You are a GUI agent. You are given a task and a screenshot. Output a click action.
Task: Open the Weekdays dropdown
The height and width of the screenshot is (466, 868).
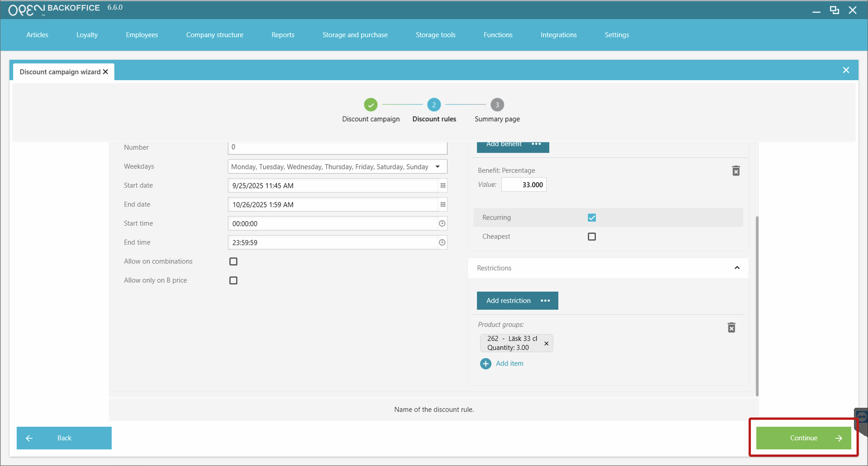pyautogui.click(x=437, y=167)
